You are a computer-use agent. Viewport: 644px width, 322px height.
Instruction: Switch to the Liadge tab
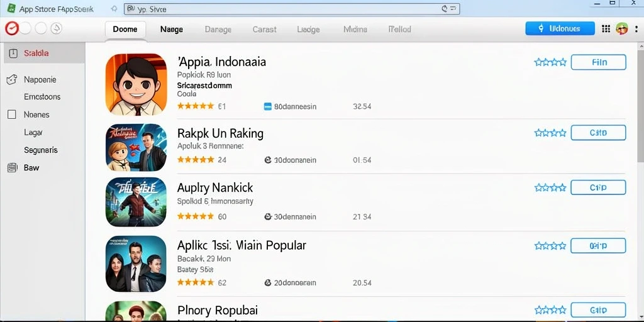(x=308, y=30)
